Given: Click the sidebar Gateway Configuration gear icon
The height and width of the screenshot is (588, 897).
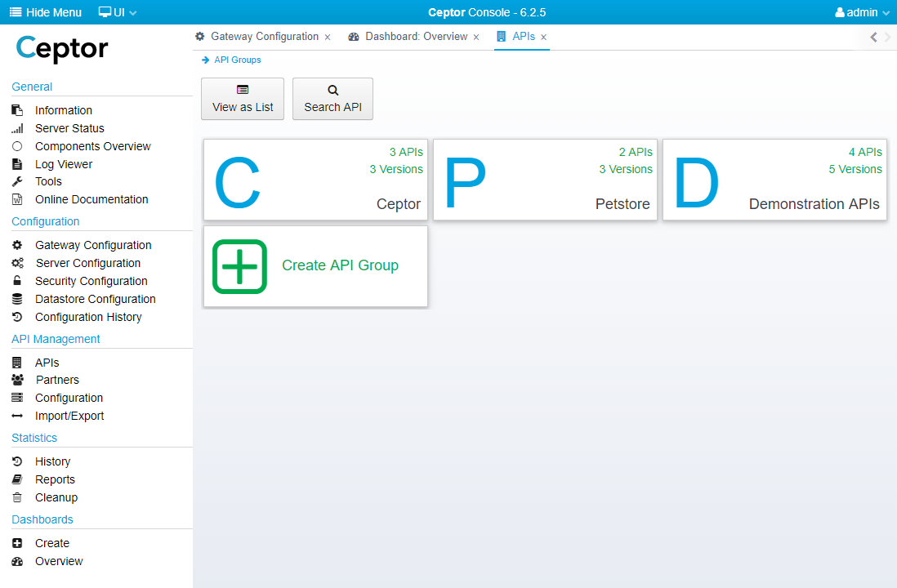Looking at the screenshot, I should click(x=17, y=245).
